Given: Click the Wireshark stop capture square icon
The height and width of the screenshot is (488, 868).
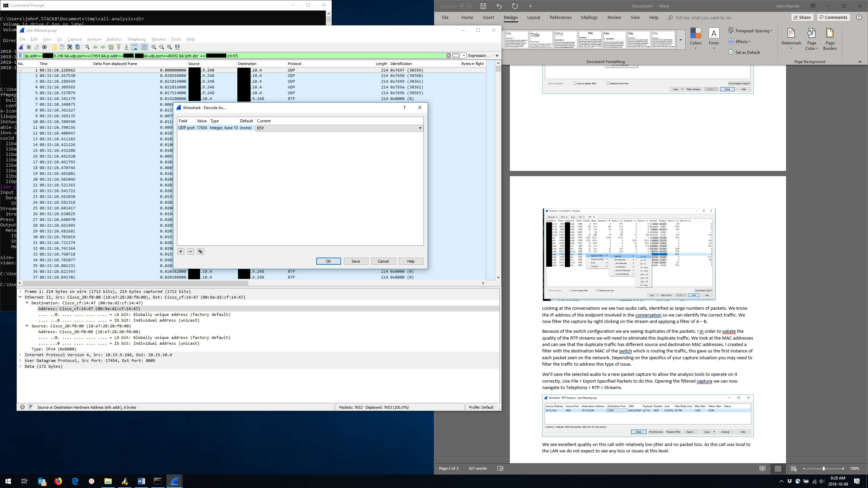Looking at the screenshot, I should click(29, 47).
